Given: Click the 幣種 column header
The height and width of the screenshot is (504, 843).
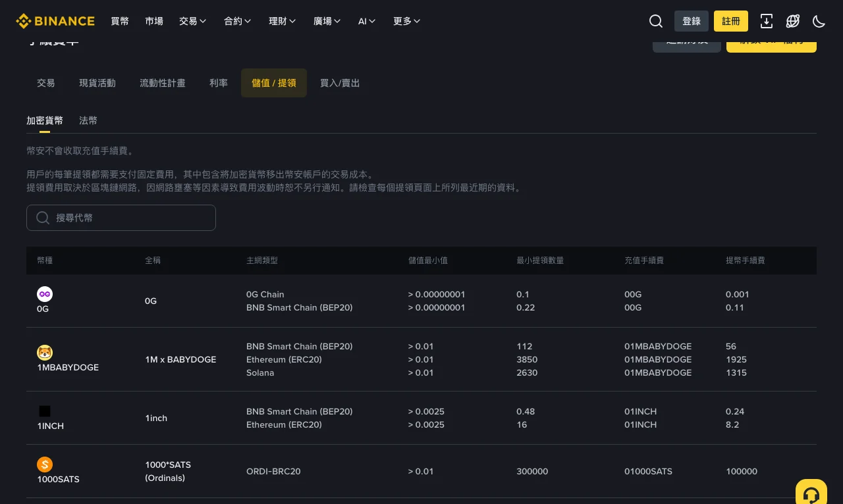Looking at the screenshot, I should pos(45,261).
